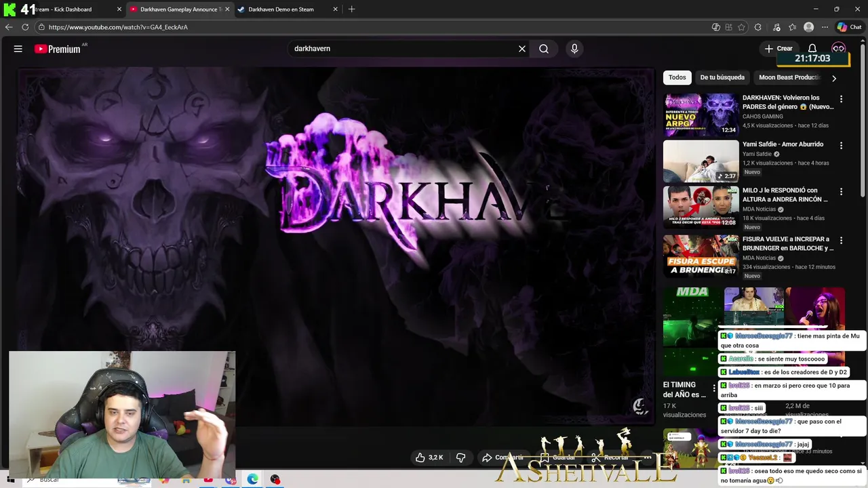Open the YouTube hamburger guide menu
The height and width of the screenshot is (488, 868).
coord(18,49)
